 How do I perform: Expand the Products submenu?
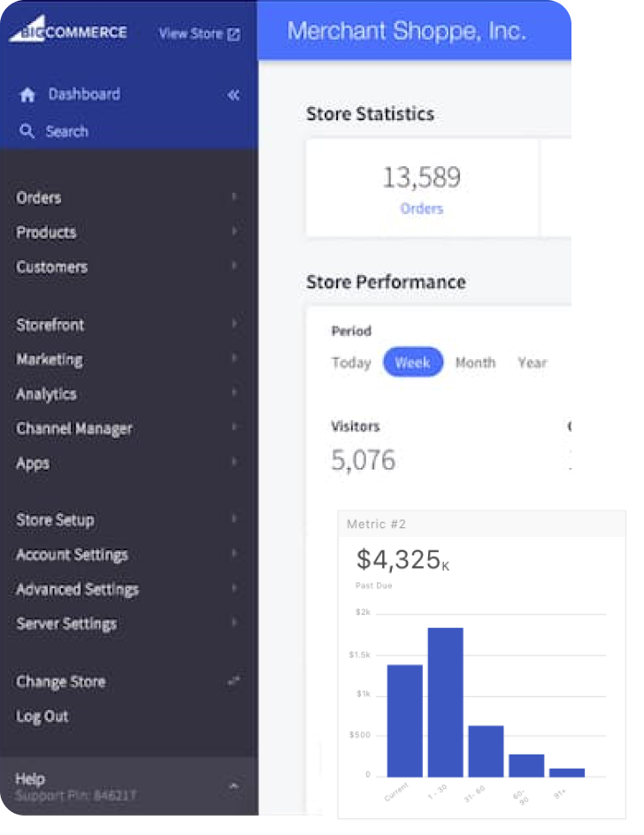(234, 232)
